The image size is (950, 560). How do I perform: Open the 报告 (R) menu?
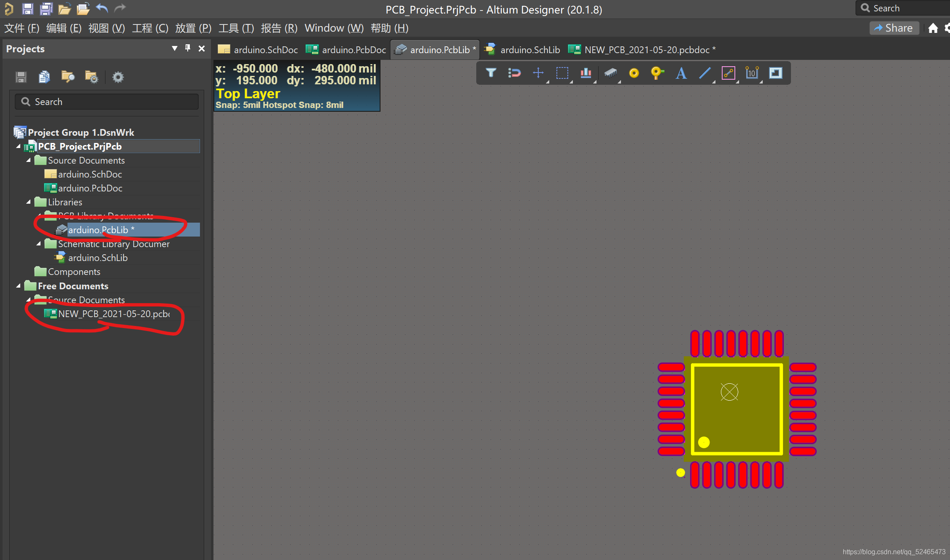coord(279,28)
